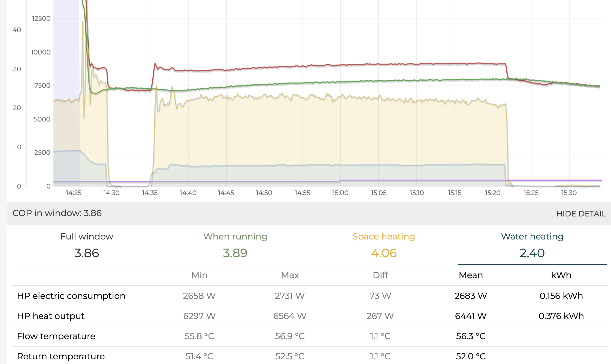
Task: Switch to the Water heating tab
Action: (532, 245)
